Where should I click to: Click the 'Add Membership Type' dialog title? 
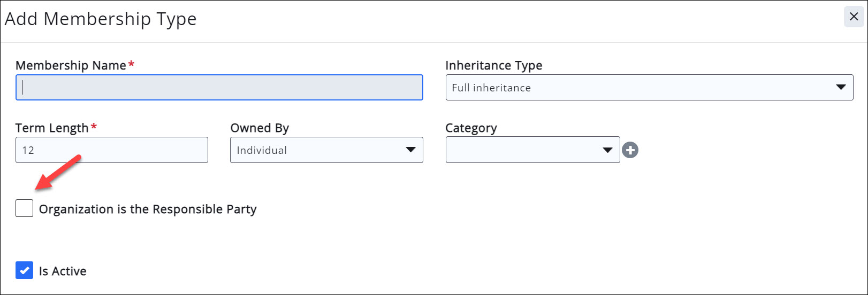101,19
